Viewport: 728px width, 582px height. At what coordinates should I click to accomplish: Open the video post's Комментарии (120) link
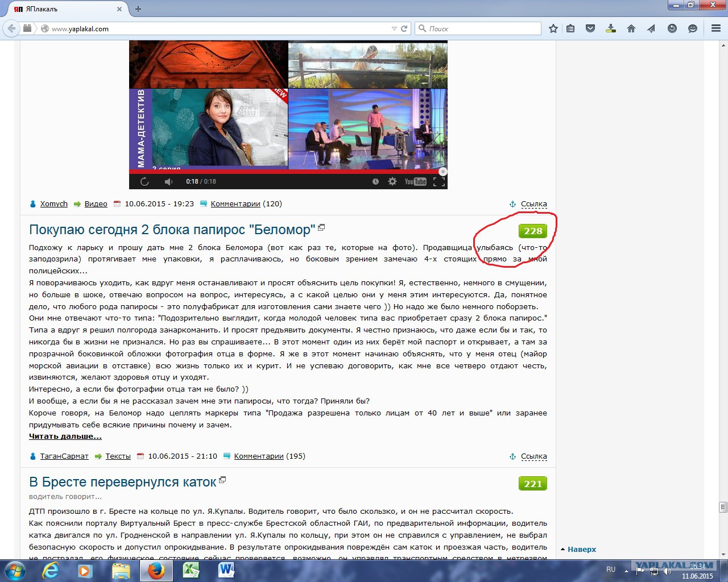235,204
